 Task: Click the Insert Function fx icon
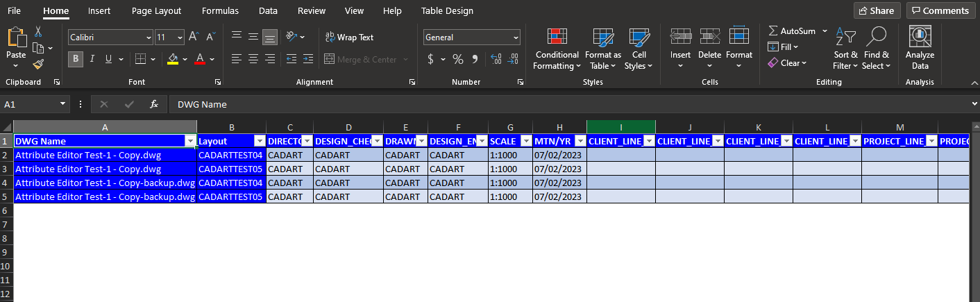(154, 104)
